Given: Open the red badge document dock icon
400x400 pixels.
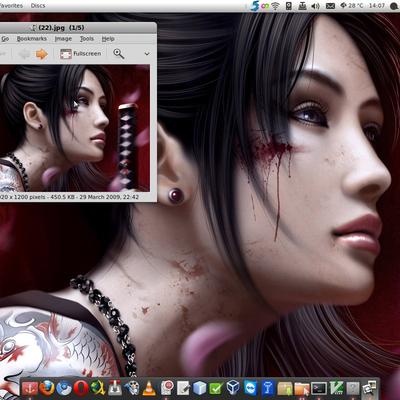Looking at the screenshot, I should [x=166, y=388].
